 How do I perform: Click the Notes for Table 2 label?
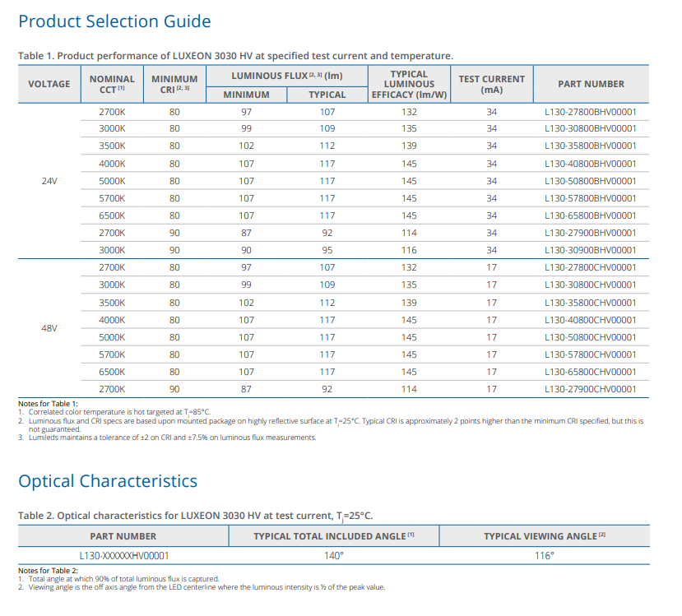48,571
